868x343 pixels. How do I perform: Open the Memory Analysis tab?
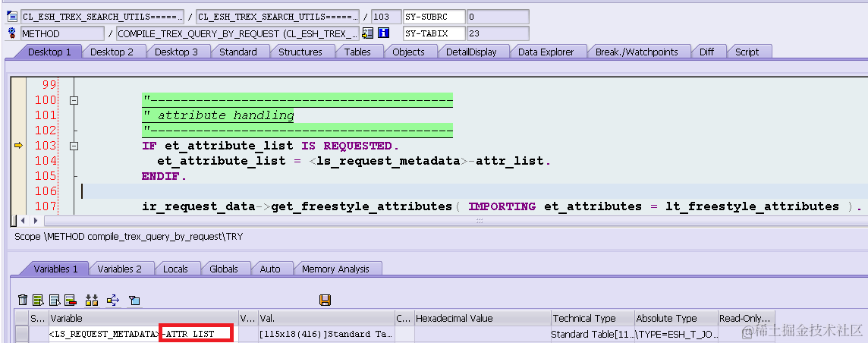[335, 269]
